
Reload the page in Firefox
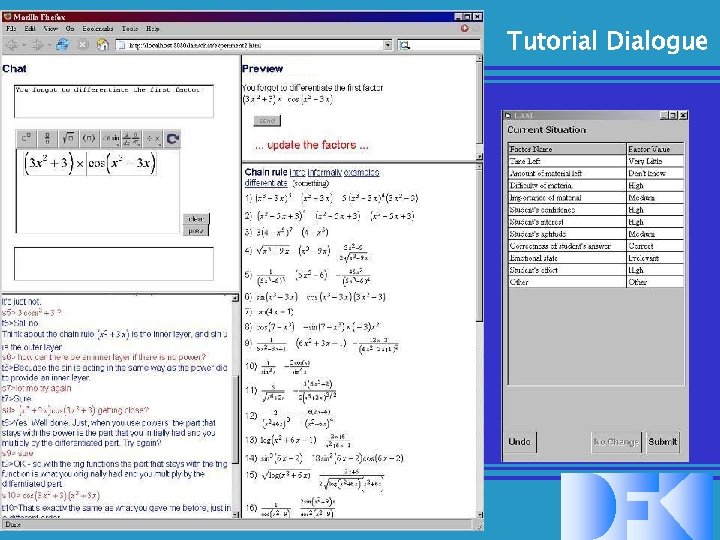point(62,45)
